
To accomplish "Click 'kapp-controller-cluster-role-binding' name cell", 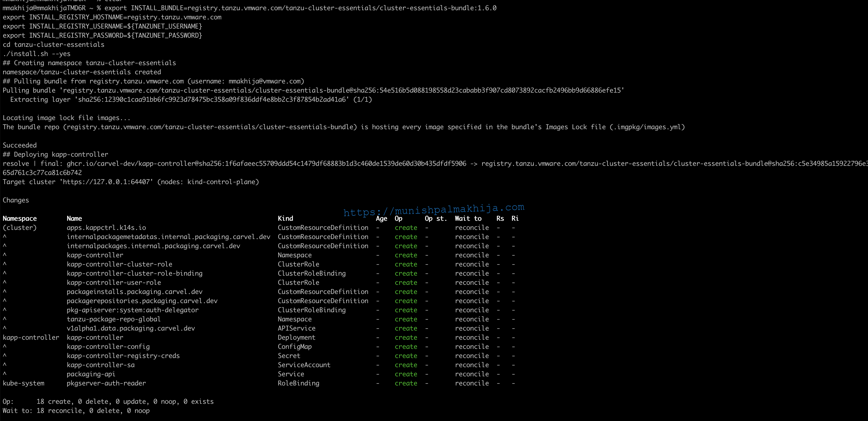I will (x=134, y=273).
